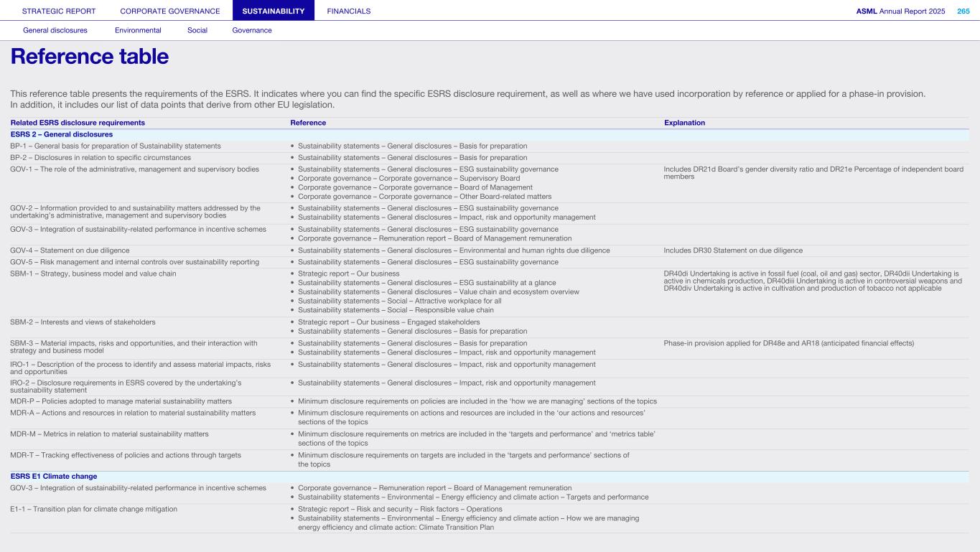Viewport: 980px width, 552px height.
Task: Open General disclosures sub-navigation link
Action: pos(55,30)
